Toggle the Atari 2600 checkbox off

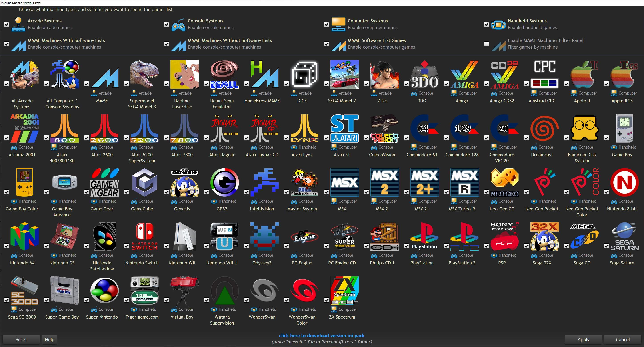tap(86, 138)
